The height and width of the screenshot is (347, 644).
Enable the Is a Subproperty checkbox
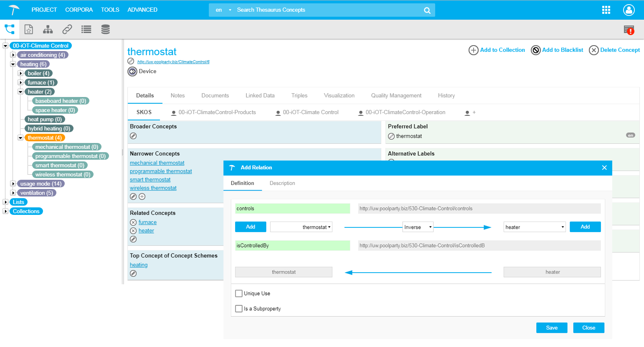click(x=239, y=309)
